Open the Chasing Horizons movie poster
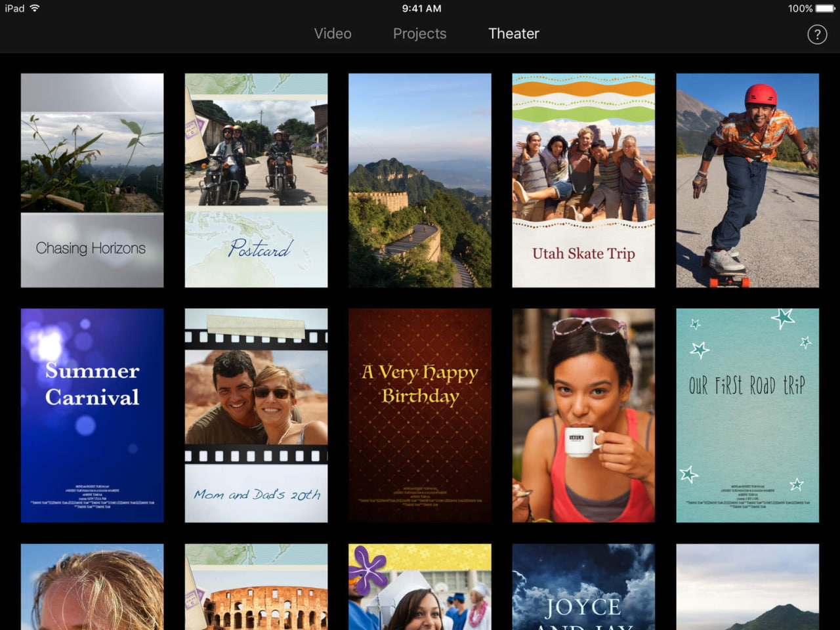This screenshot has width=840, height=630. pos(93,180)
